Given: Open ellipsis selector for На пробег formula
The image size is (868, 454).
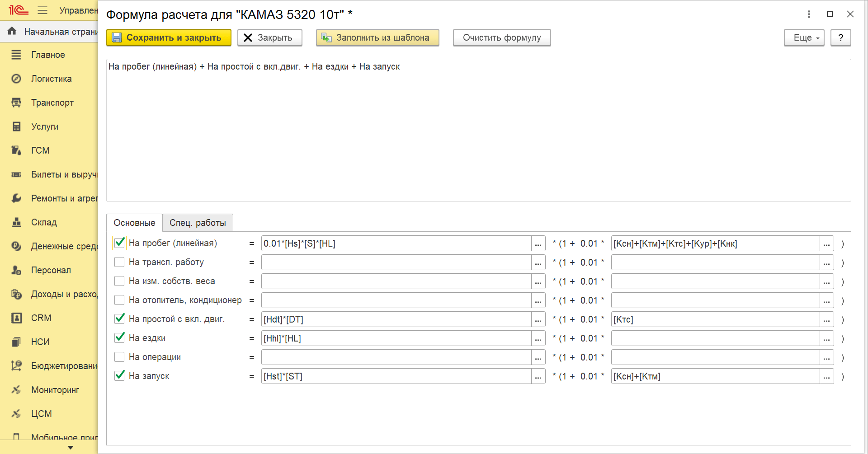Looking at the screenshot, I should pos(538,243).
